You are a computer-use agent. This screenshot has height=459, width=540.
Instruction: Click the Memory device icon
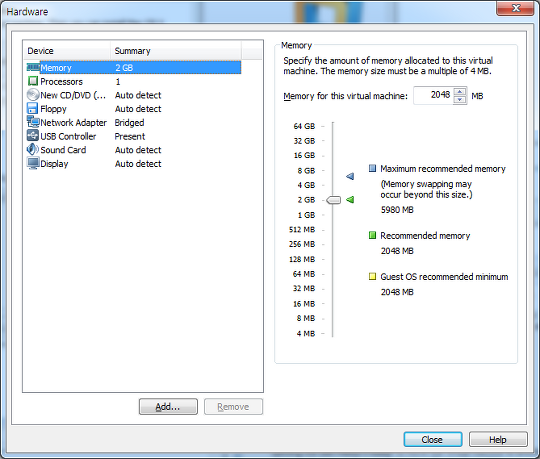click(33, 67)
